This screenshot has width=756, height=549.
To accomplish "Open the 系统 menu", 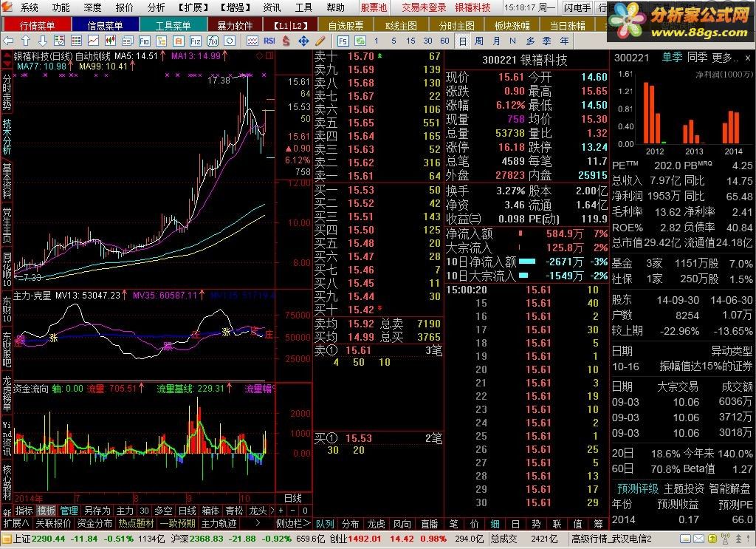I will point(29,7).
